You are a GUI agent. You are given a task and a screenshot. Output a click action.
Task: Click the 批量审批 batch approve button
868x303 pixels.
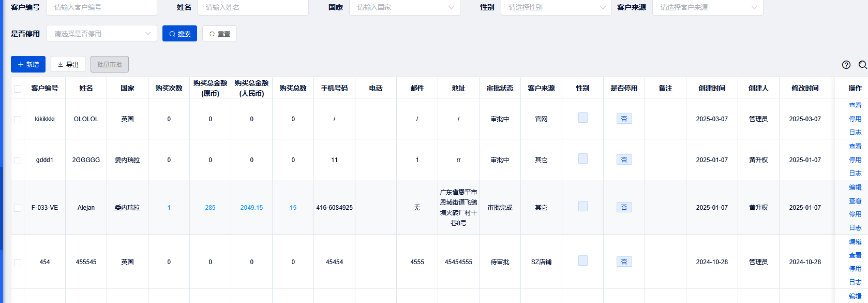(110, 65)
